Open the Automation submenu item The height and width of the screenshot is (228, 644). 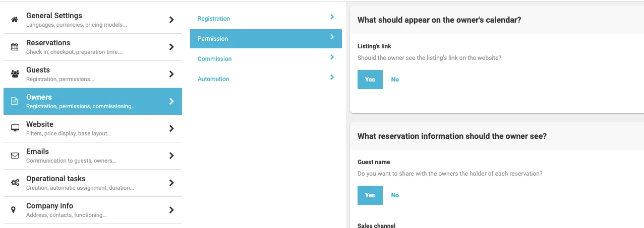[213, 79]
